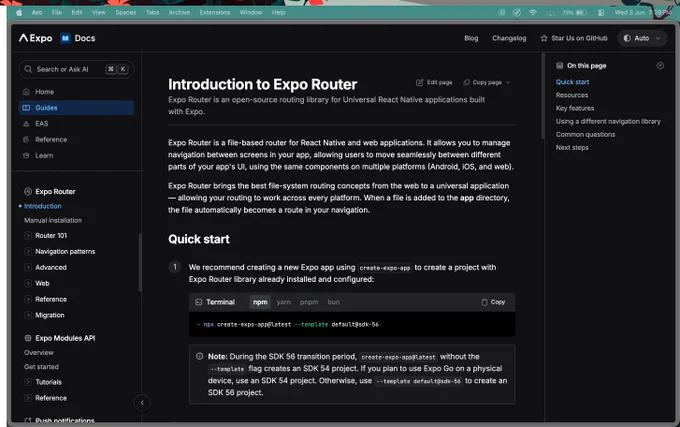Image resolution: width=680 pixels, height=427 pixels.
Task: Jump to Quick start in page outline
Action: (572, 82)
